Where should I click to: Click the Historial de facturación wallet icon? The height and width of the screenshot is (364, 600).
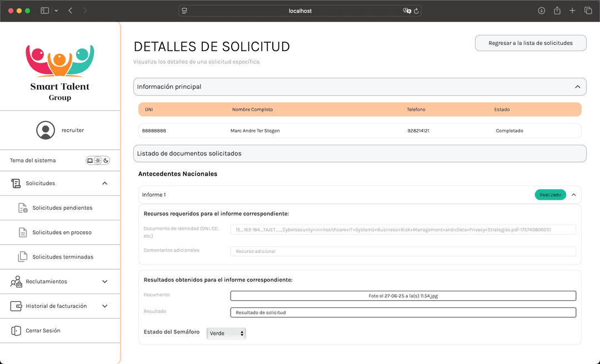tap(17, 306)
